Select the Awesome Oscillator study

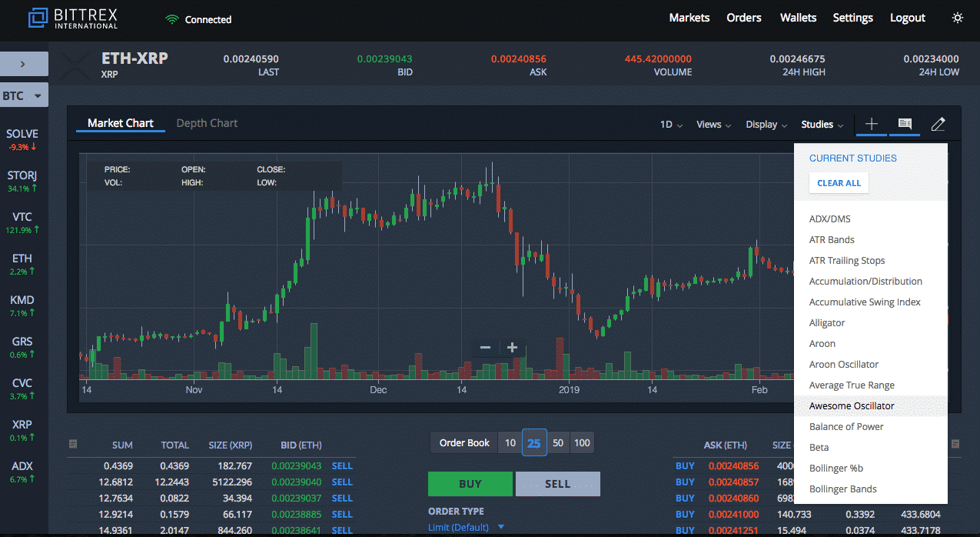pos(871,406)
